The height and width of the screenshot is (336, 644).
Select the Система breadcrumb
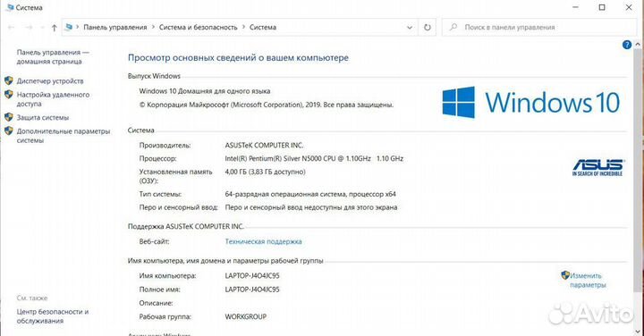pos(263,27)
